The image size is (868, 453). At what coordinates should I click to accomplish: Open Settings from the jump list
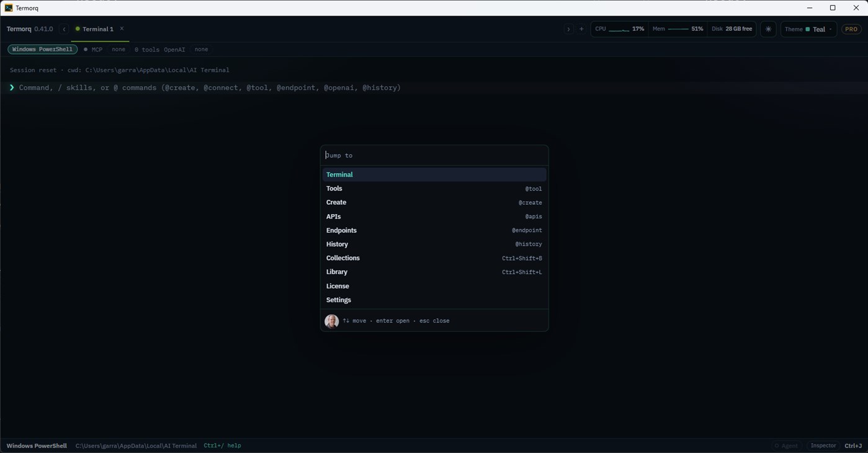[434, 300]
